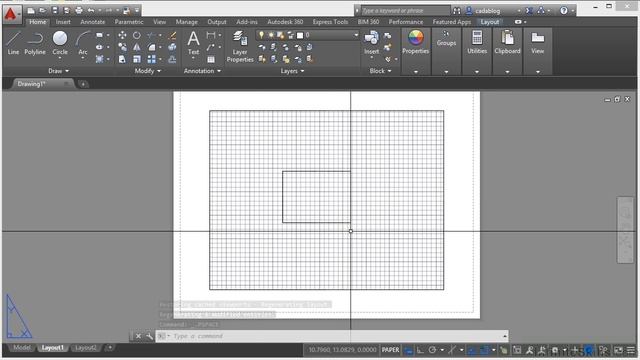Screen dimensions: 640x360
Task: Select the Circle tool
Action: (x=60, y=43)
